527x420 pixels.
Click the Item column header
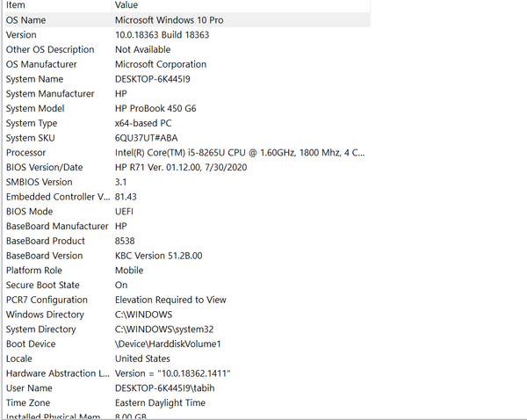(57, 5)
